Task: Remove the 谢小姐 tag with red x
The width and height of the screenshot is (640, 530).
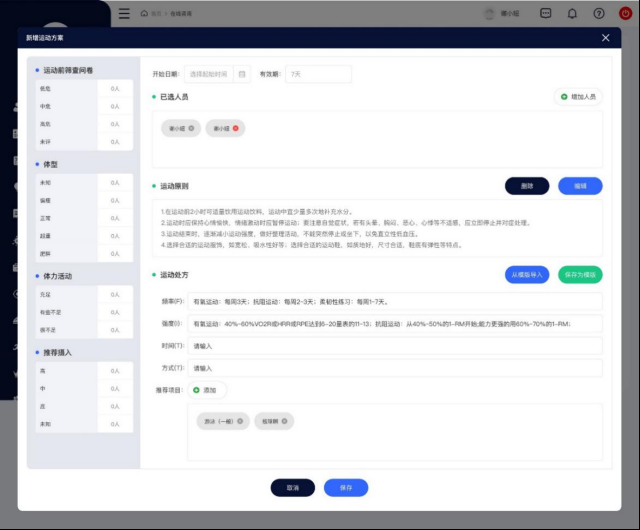Action: (236, 128)
